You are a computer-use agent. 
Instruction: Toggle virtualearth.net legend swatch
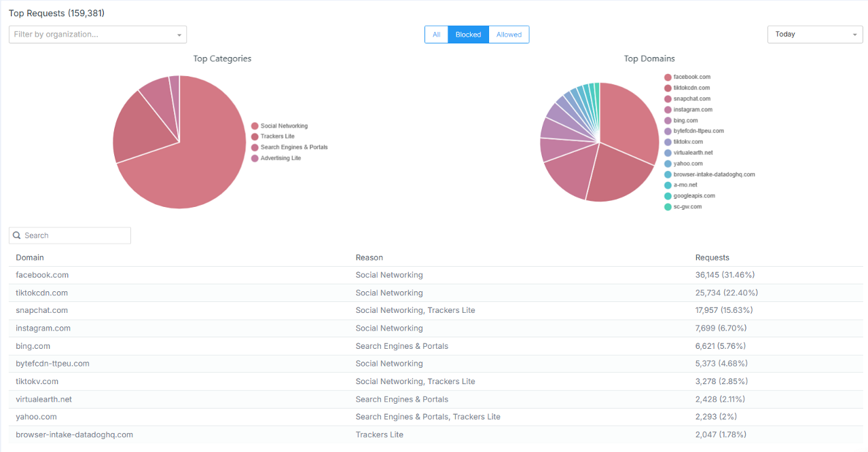pyautogui.click(x=668, y=153)
